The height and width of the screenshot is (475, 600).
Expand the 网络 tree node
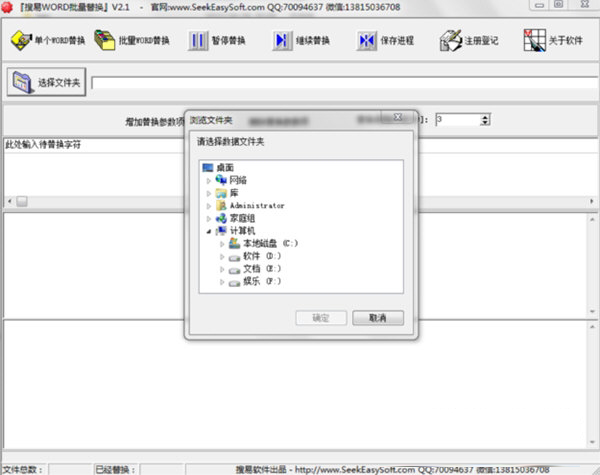(x=209, y=180)
